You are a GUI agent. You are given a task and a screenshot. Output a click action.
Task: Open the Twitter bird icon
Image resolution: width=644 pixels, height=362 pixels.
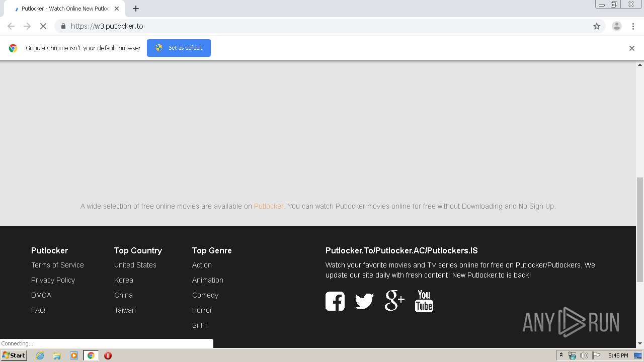coord(364,301)
